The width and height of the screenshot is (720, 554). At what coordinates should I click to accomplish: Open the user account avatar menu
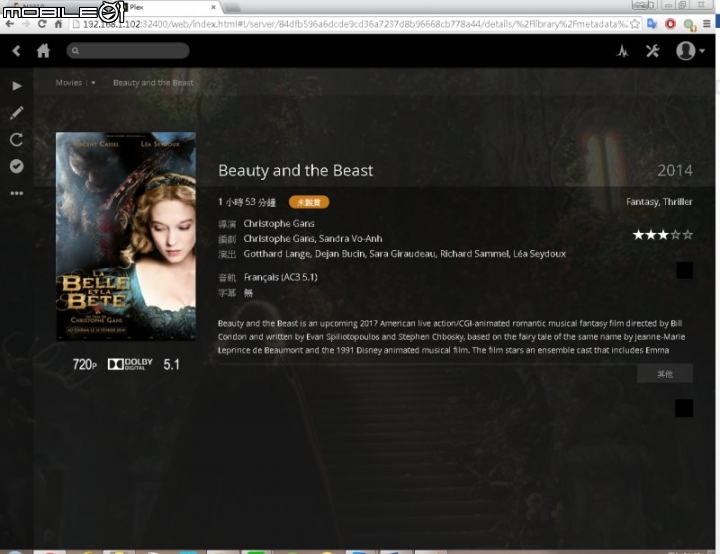(x=690, y=51)
